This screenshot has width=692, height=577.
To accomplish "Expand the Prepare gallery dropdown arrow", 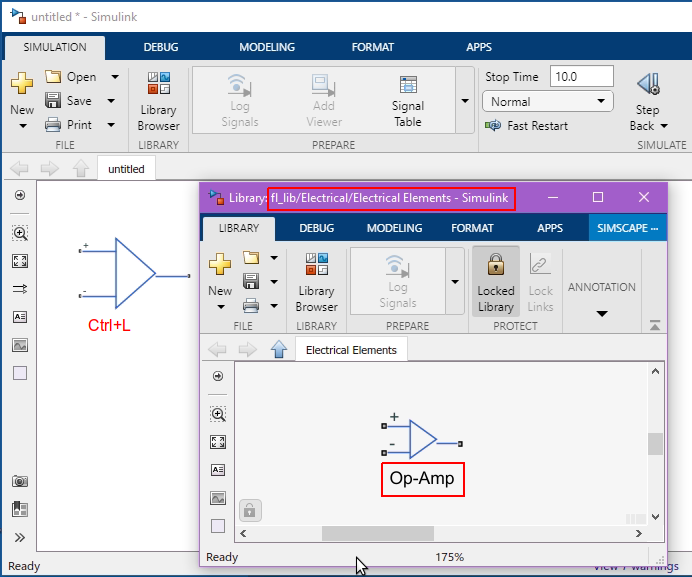I will [464, 101].
